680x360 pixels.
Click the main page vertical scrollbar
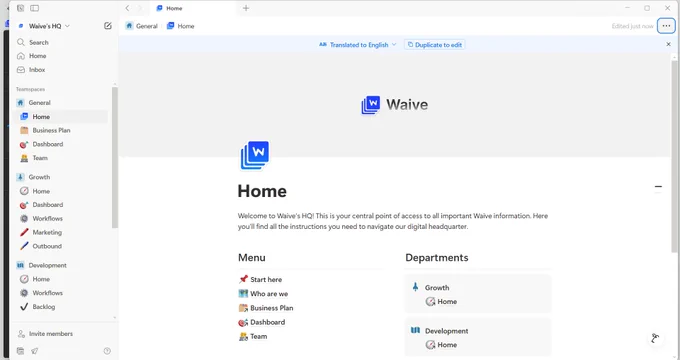point(674,156)
